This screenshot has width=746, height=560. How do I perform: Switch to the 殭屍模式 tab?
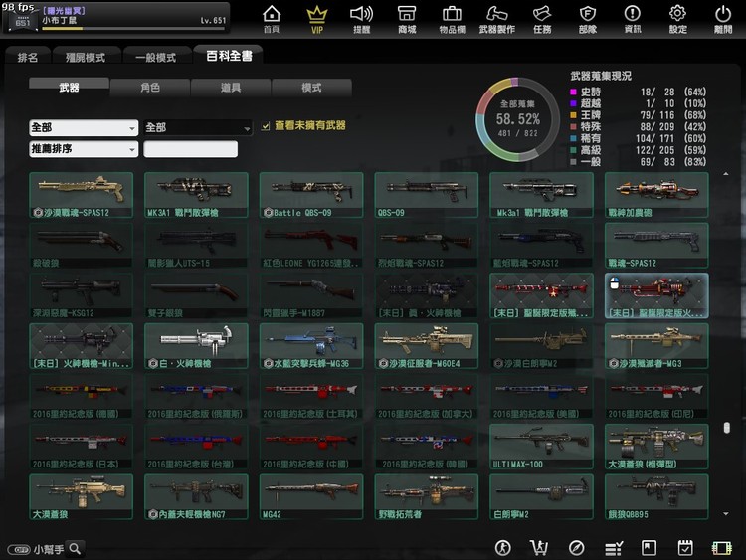pyautogui.click(x=86, y=57)
